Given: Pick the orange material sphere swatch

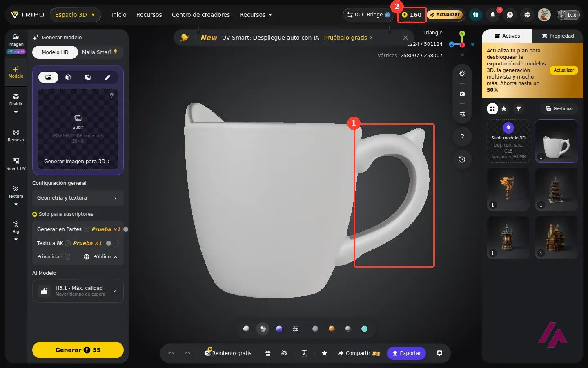Looking at the screenshot, I should tap(332, 329).
